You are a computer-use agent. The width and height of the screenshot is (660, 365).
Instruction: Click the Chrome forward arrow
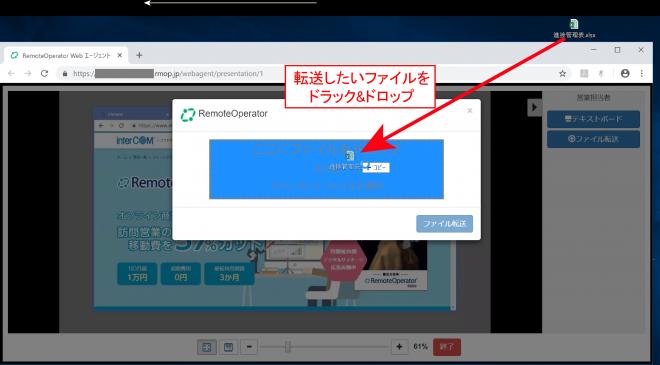tap(28, 73)
